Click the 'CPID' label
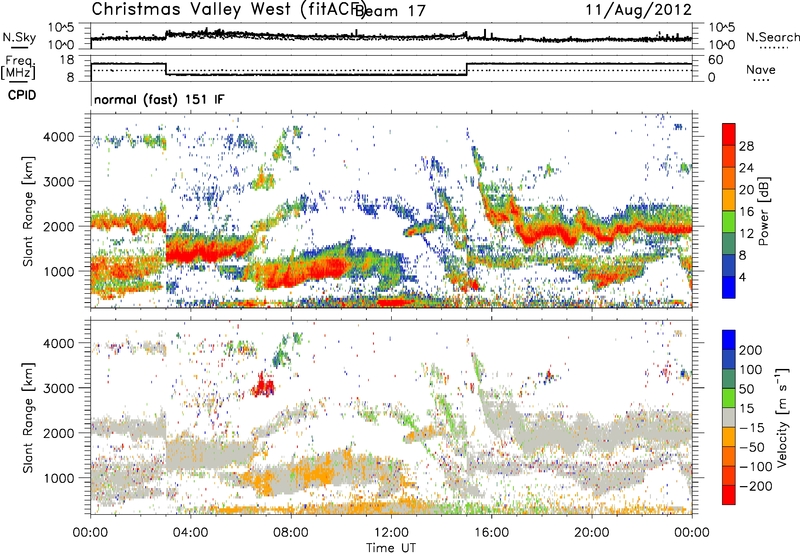Viewport: 800px width, 554px height. [x=22, y=95]
